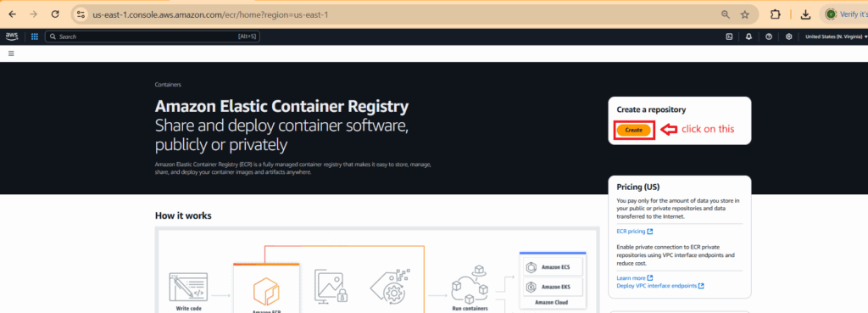Screen dimensions: 868x313
Task: Click the How it works heading
Action: pyautogui.click(x=183, y=215)
